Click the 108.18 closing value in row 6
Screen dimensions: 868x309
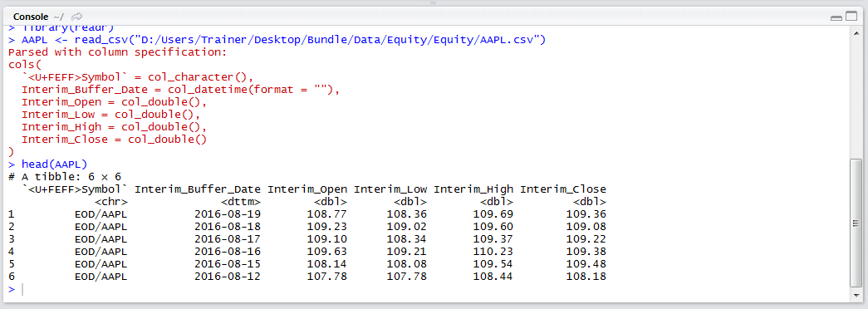tap(586, 277)
